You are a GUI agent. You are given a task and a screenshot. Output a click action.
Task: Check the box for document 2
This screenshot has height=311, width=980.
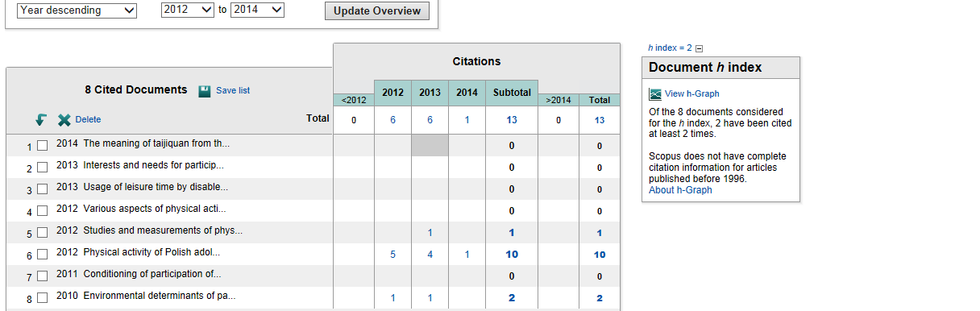coord(43,168)
